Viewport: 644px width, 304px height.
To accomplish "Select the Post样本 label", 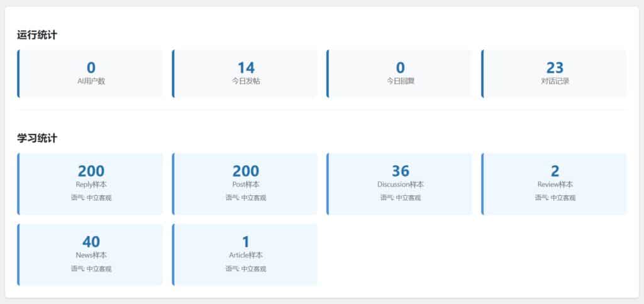I will click(x=246, y=185).
